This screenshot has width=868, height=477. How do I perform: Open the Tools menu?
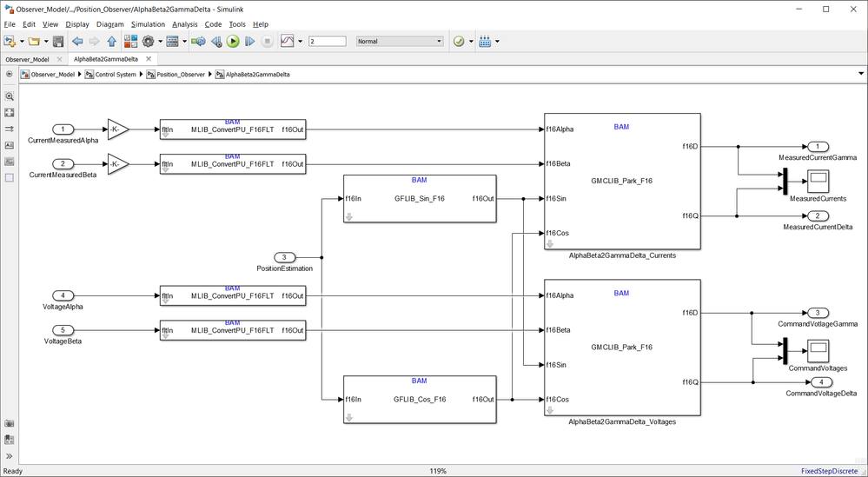(237, 24)
